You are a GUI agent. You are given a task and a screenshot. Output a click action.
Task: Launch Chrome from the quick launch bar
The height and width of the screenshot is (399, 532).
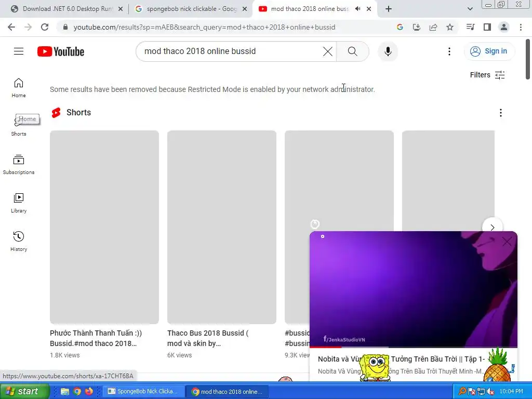(x=77, y=392)
